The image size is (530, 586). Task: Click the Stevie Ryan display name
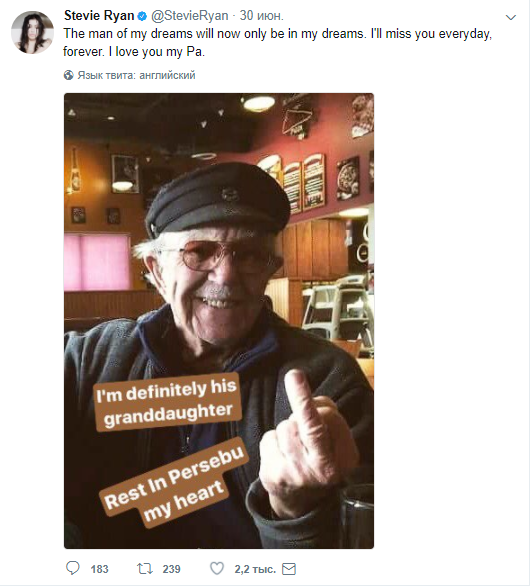(x=99, y=16)
